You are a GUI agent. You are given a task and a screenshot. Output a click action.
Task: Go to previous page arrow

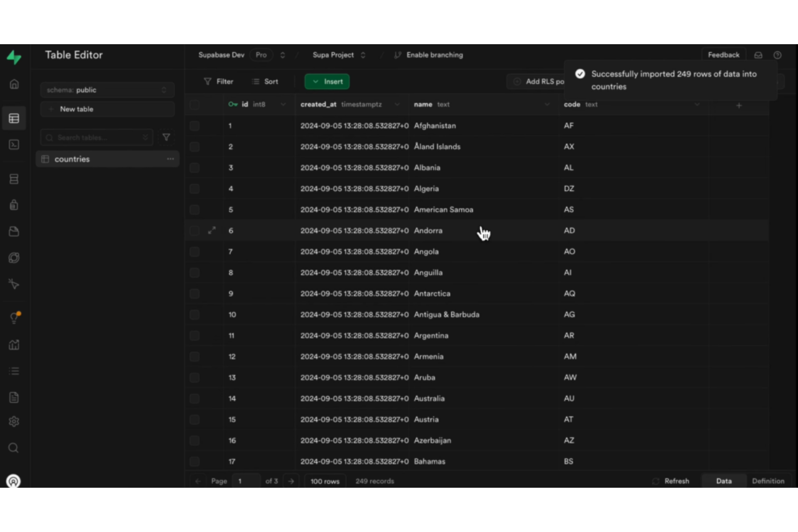click(x=198, y=481)
